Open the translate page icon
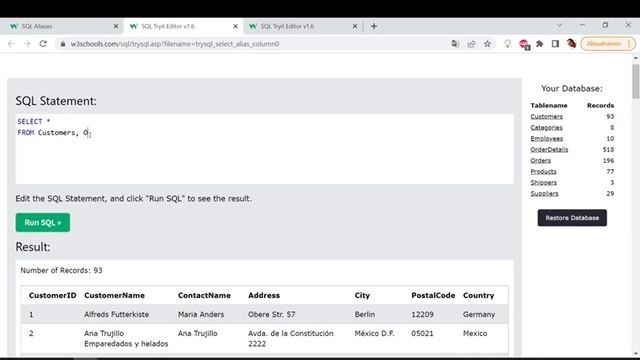Image resolution: width=640 pixels, height=360 pixels. pyautogui.click(x=455, y=44)
